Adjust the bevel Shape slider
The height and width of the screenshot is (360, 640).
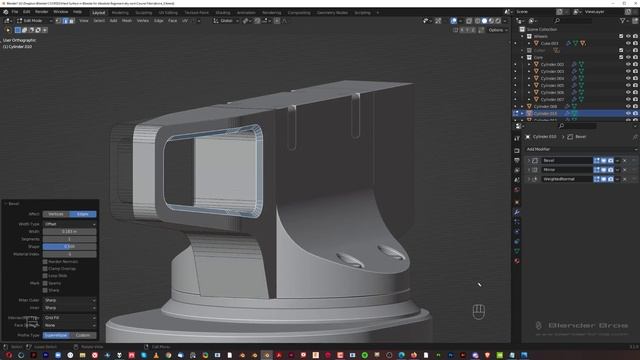pos(70,247)
